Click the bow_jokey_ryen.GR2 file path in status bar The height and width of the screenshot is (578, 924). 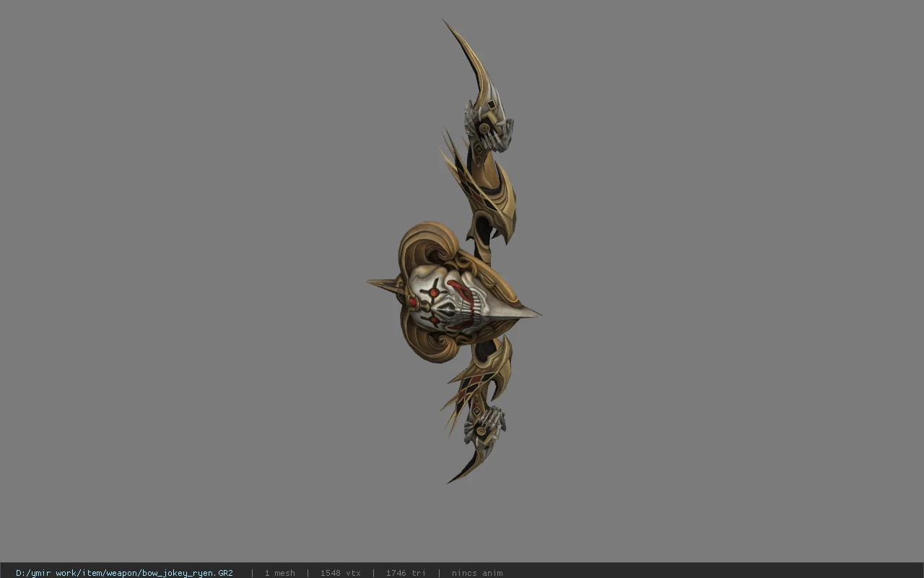coord(124,573)
